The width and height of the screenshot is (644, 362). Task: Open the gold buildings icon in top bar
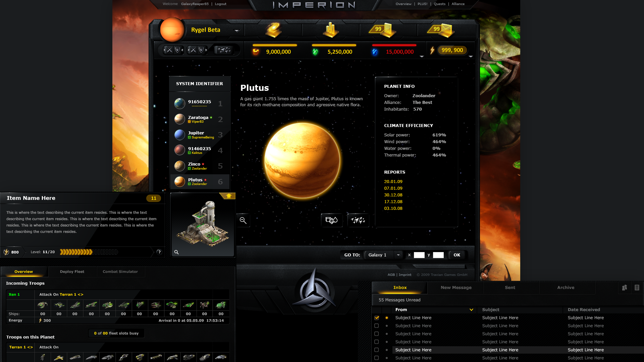pyautogui.click(x=330, y=30)
